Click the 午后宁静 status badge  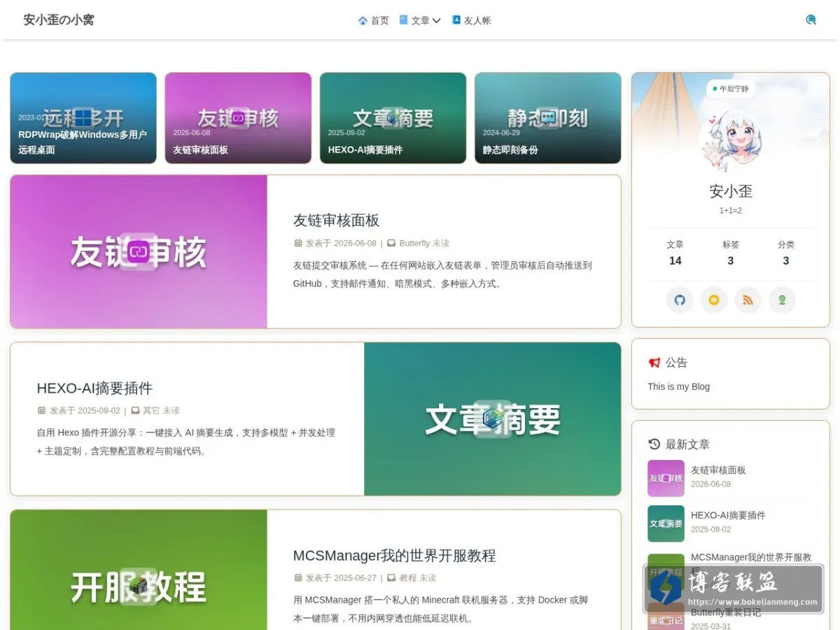coord(730,89)
